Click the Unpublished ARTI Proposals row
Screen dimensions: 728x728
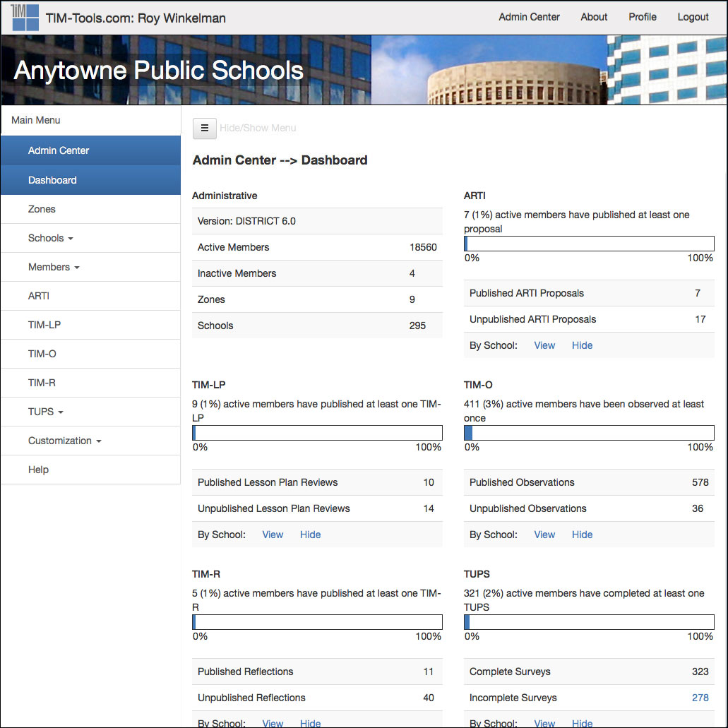(589, 319)
